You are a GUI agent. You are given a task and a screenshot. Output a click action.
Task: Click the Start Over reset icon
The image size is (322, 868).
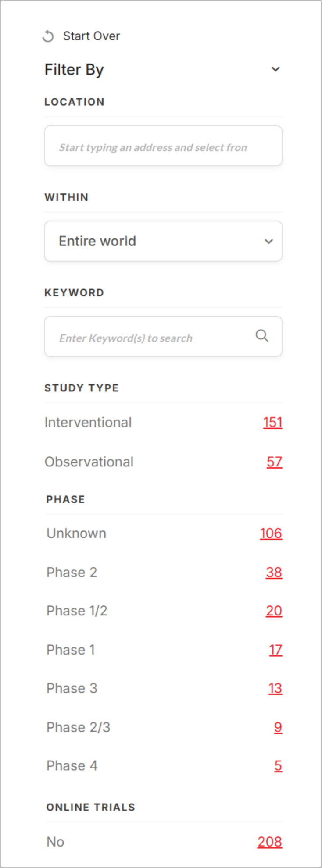[48, 36]
